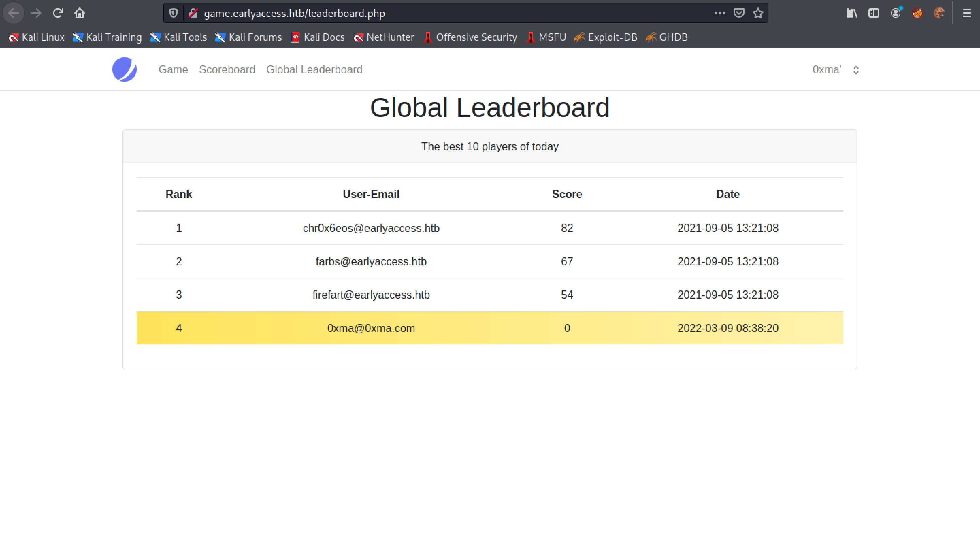Click the score value 54
Image resolution: width=980 pixels, height=549 pixels.
point(567,295)
